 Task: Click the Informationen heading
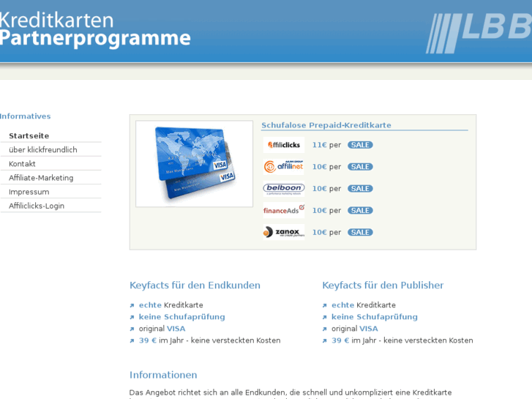(x=163, y=375)
